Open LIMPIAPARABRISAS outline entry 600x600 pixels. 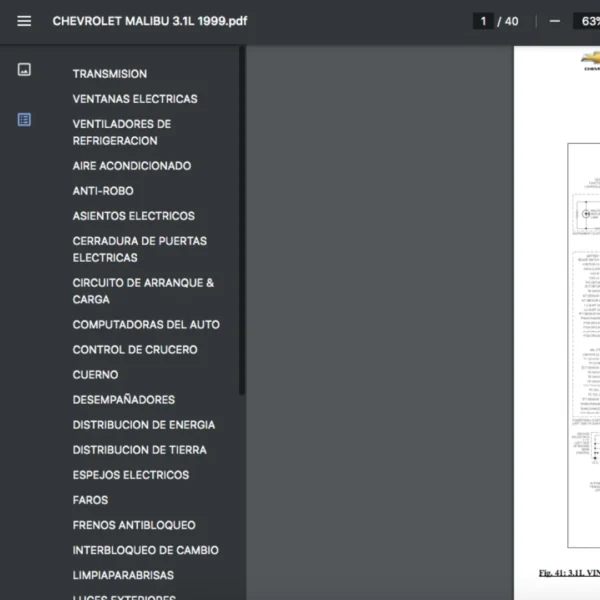tap(123, 575)
